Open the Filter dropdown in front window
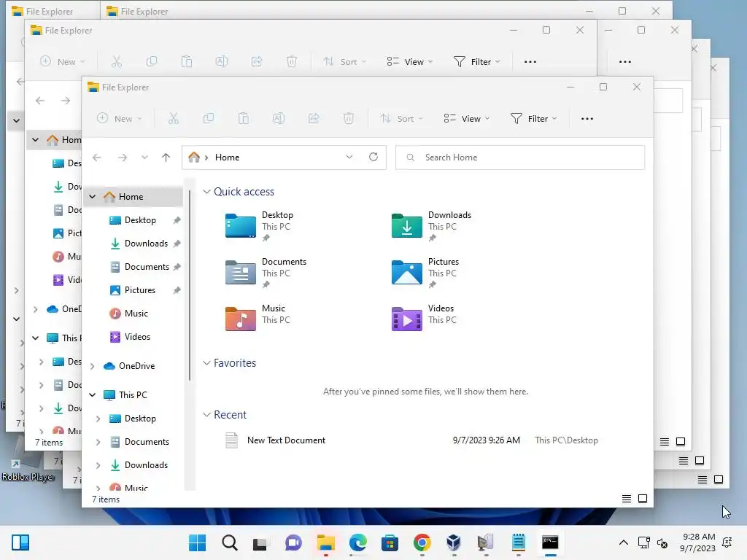Viewport: 747px width, 560px height. (533, 119)
